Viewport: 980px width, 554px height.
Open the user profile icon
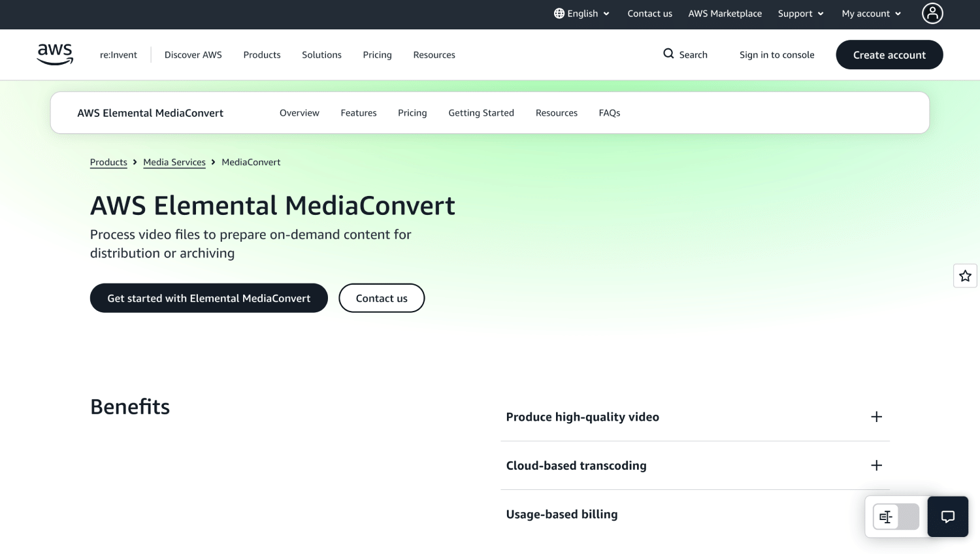932,13
